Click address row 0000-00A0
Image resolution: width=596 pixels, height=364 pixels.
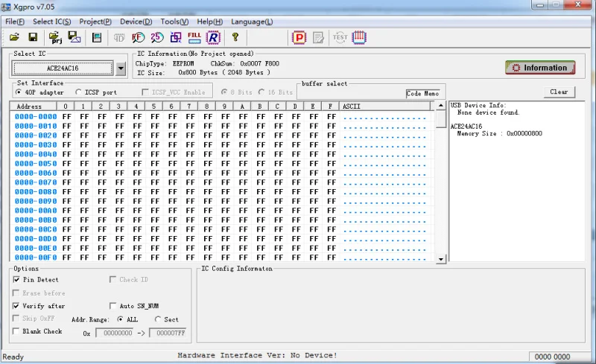[36, 211]
